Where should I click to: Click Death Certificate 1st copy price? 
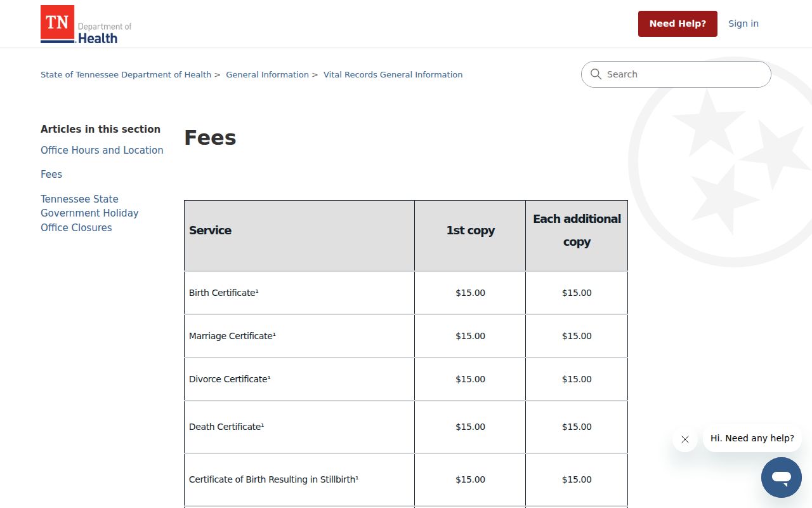tap(470, 427)
